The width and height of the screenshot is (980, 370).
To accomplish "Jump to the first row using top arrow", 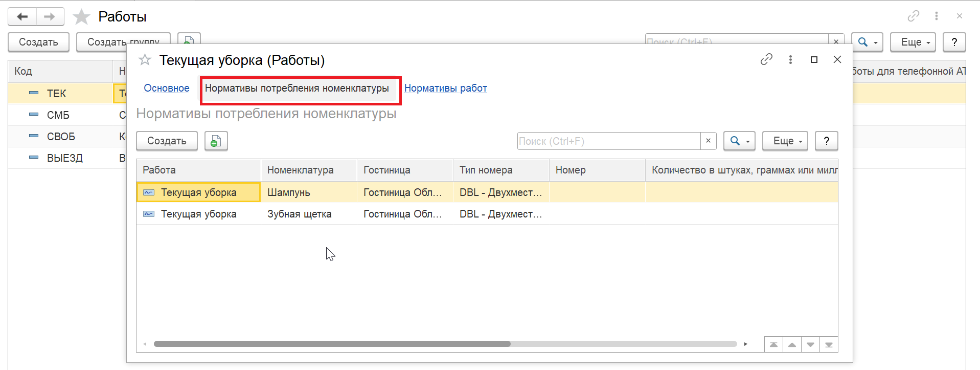I will coord(773,344).
